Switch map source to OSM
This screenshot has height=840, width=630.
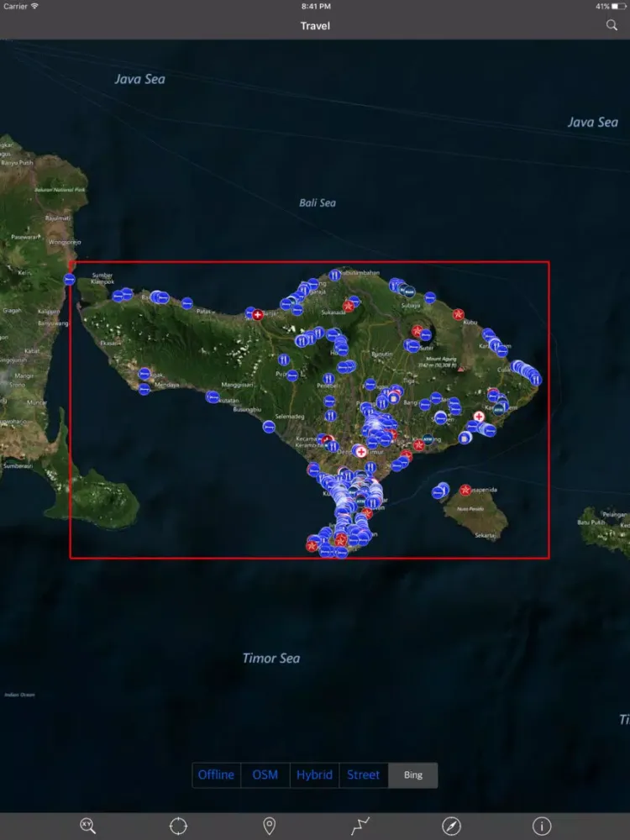click(265, 774)
